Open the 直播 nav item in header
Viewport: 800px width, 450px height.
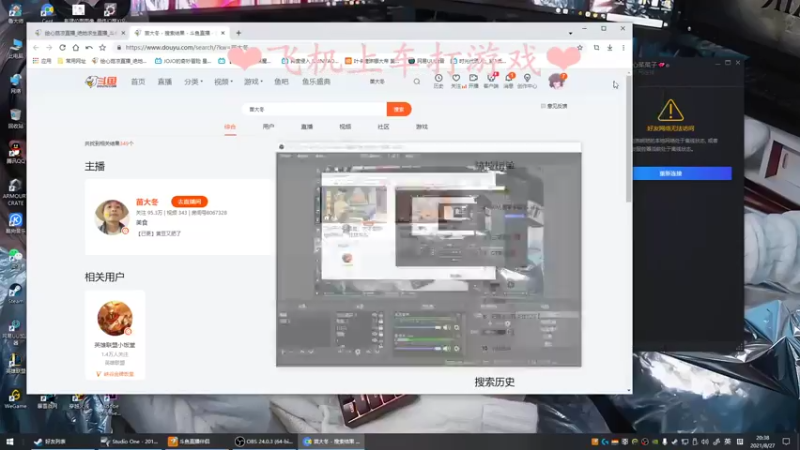(x=164, y=82)
